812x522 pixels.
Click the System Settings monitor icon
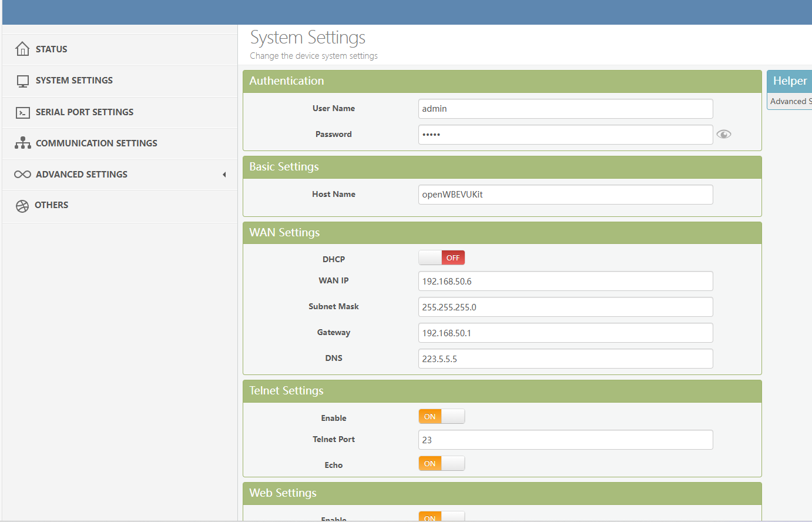click(23, 81)
